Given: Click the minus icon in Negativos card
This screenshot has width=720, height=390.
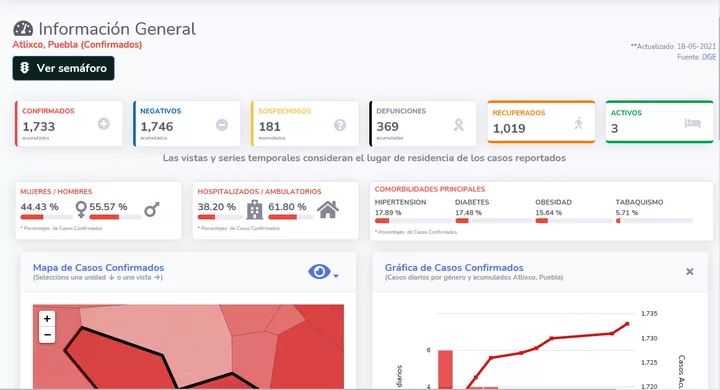Looking at the screenshot, I should 222,124.
